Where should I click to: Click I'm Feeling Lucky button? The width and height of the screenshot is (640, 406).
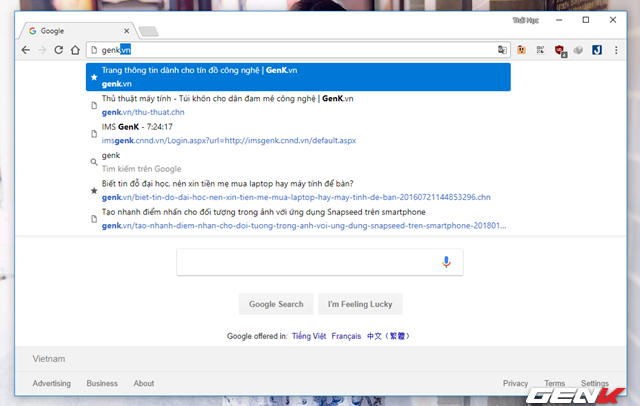coord(360,304)
